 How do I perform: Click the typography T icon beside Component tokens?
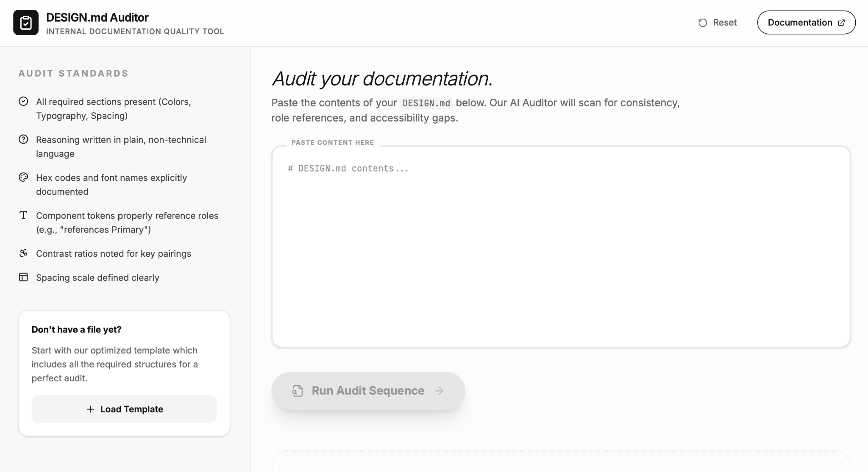(x=23, y=215)
